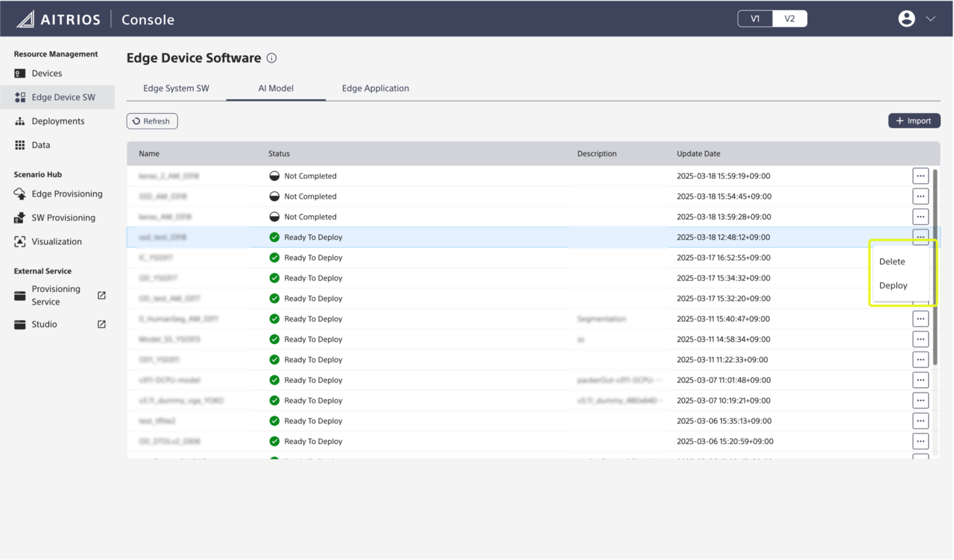Choose Deploy from the context menu

tap(893, 285)
